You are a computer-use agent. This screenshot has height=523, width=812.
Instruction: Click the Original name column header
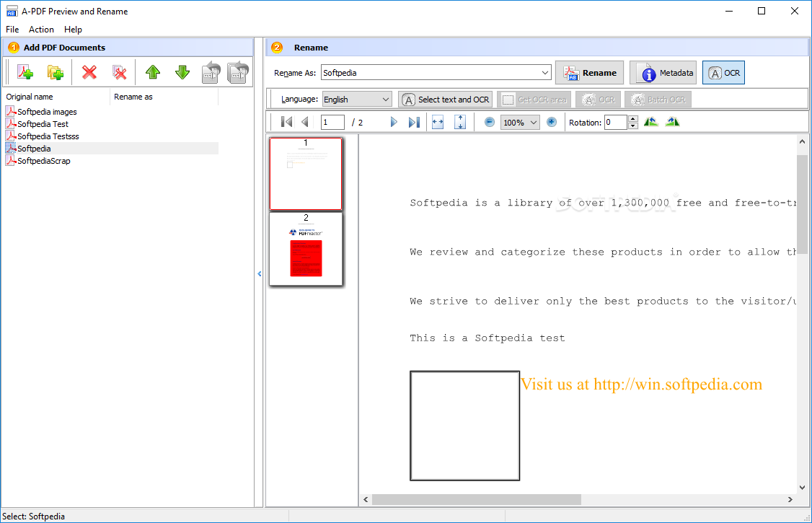56,97
